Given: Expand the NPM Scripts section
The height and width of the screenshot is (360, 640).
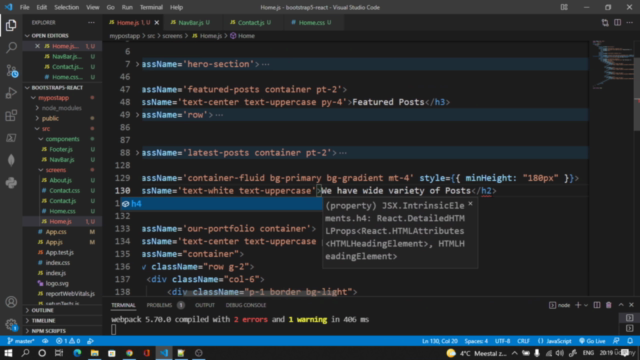Looking at the screenshot, I should click(x=48, y=331).
